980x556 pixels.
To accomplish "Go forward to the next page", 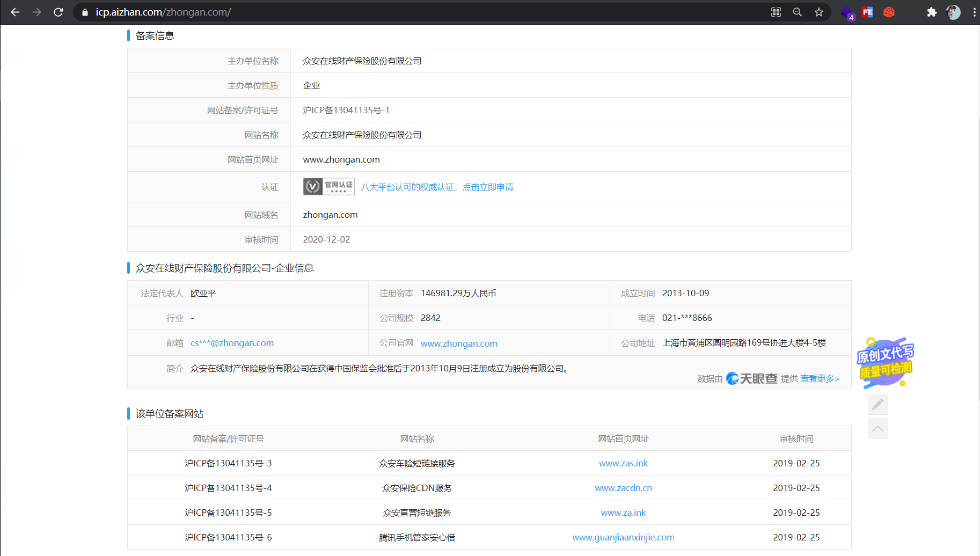I will [37, 12].
